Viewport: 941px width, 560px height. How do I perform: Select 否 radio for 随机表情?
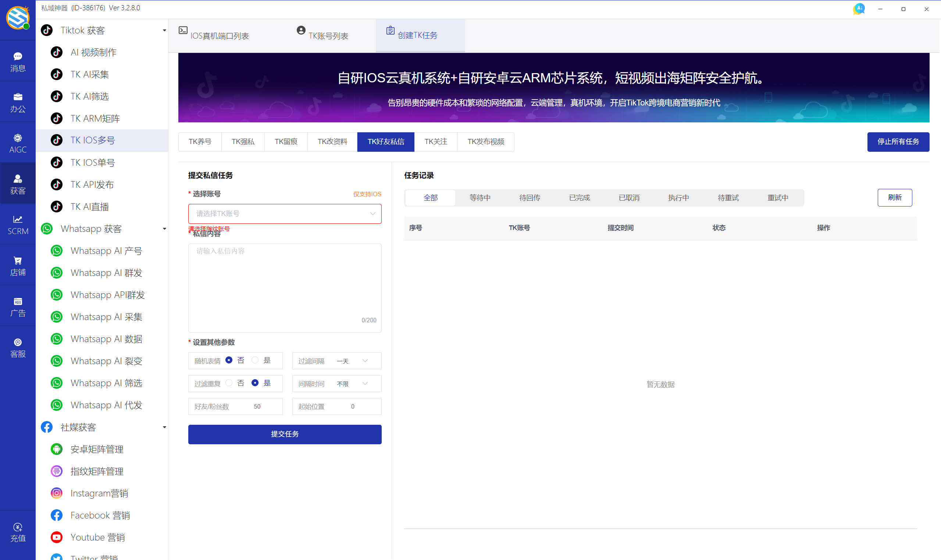(229, 360)
